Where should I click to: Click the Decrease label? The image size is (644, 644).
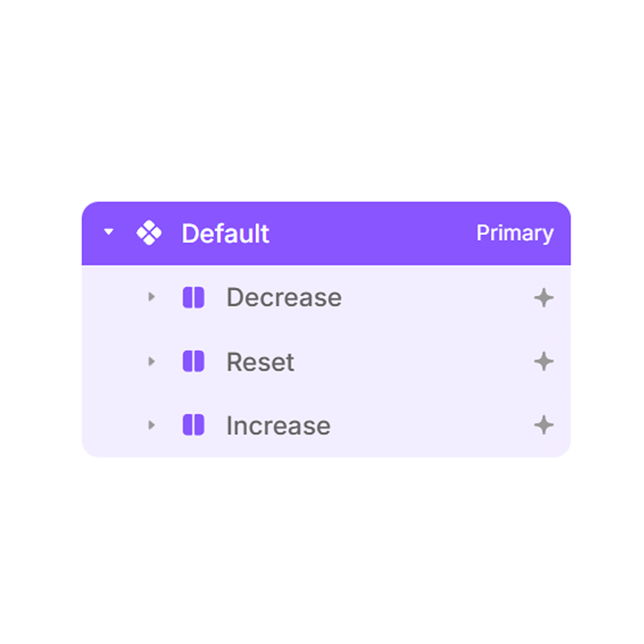pos(284,297)
